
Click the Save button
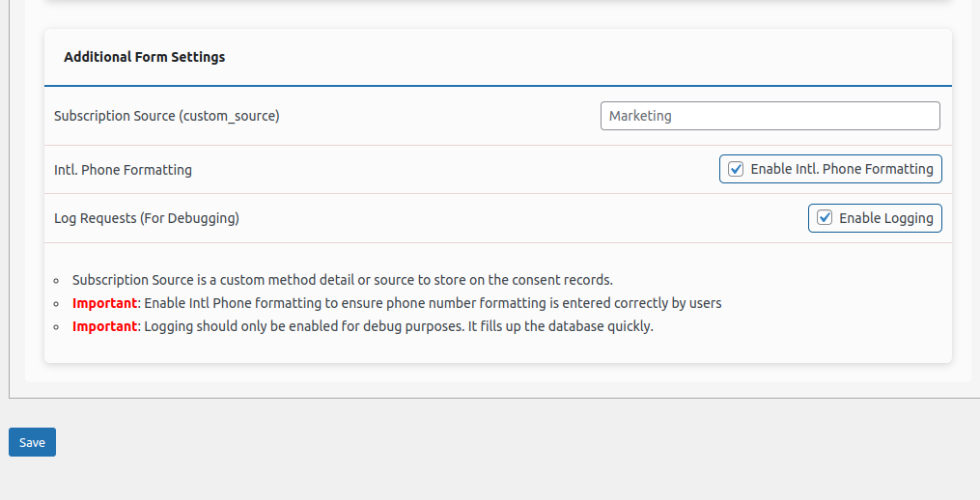pos(32,442)
